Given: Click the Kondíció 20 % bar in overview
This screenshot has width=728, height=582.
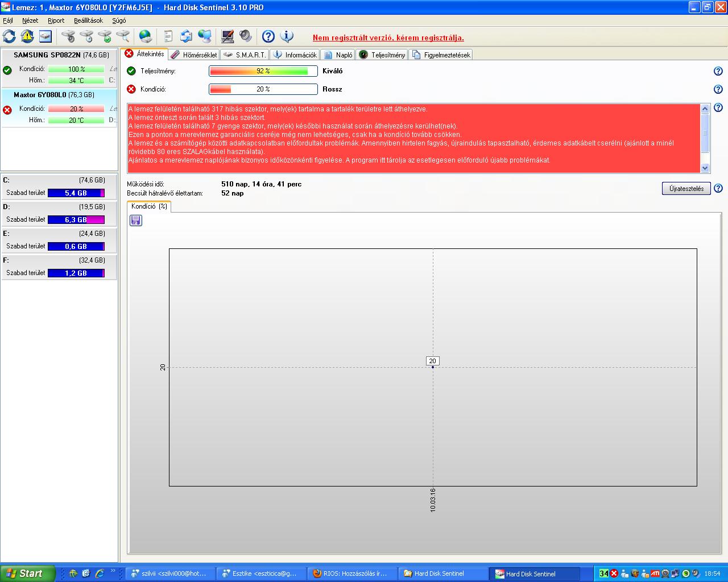Looking at the screenshot, I should point(263,89).
